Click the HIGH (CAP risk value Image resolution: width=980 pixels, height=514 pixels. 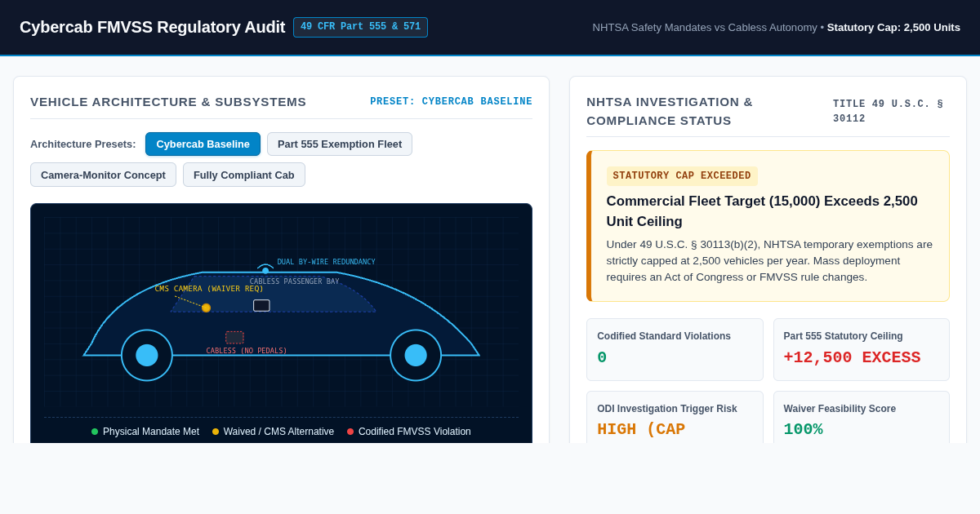click(641, 429)
